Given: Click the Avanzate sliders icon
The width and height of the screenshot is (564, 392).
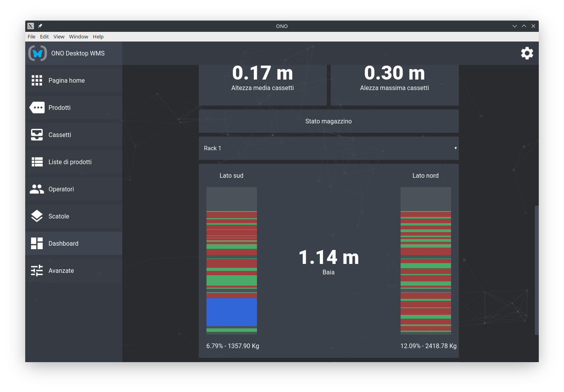Looking at the screenshot, I should point(37,271).
